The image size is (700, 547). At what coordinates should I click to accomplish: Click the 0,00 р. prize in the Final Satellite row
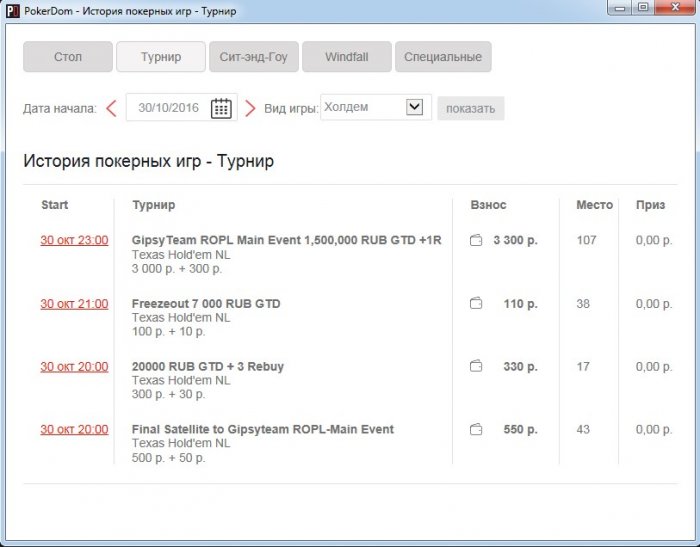[x=654, y=430]
